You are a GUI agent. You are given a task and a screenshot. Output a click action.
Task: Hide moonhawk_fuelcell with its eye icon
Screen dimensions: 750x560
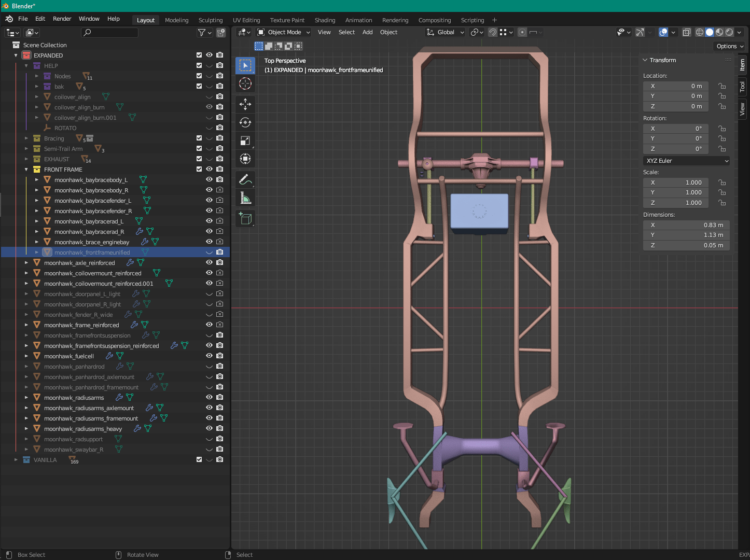(210, 356)
